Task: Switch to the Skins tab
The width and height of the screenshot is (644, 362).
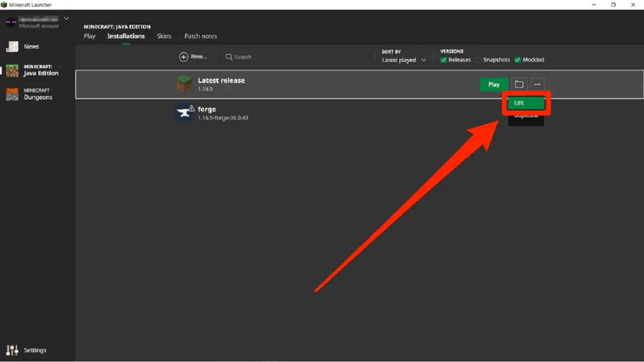Action: [164, 36]
